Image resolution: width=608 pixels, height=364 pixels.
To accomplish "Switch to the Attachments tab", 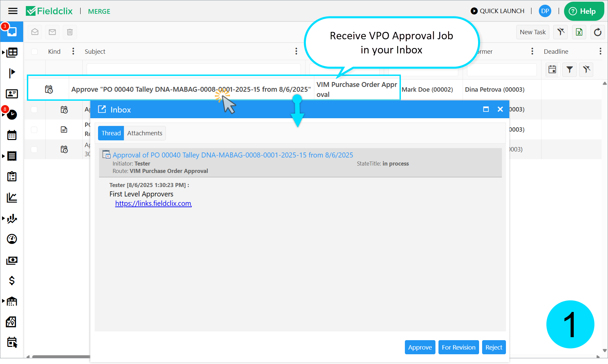I will pyautogui.click(x=145, y=133).
